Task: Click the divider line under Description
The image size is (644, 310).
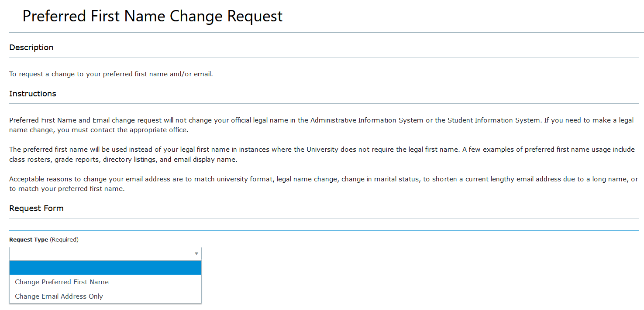Action: 323,57
